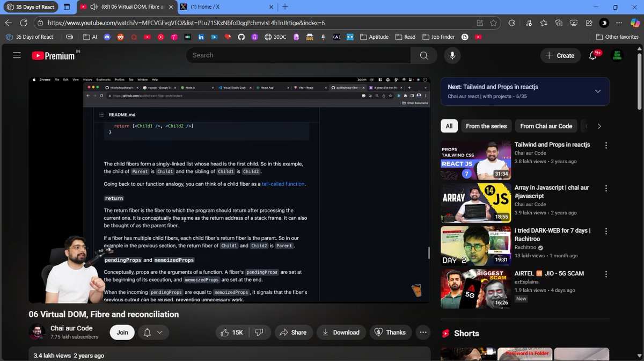The height and width of the screenshot is (361, 644).
Task: Open the Edge Copilot icon
Action: 635,23
